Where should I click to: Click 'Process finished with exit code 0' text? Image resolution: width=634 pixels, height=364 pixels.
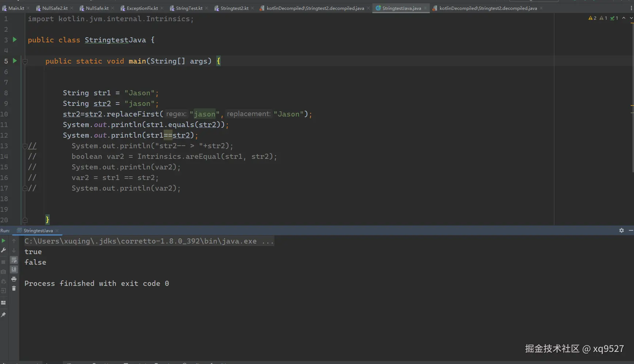point(96,284)
